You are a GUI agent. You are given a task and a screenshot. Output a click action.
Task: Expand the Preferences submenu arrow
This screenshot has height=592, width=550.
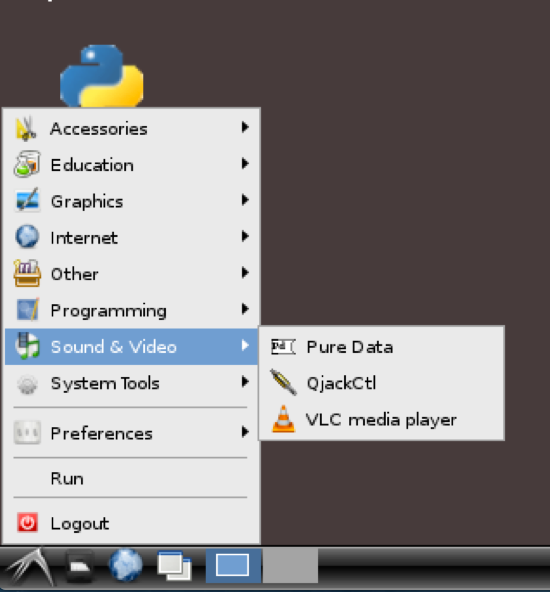245,432
